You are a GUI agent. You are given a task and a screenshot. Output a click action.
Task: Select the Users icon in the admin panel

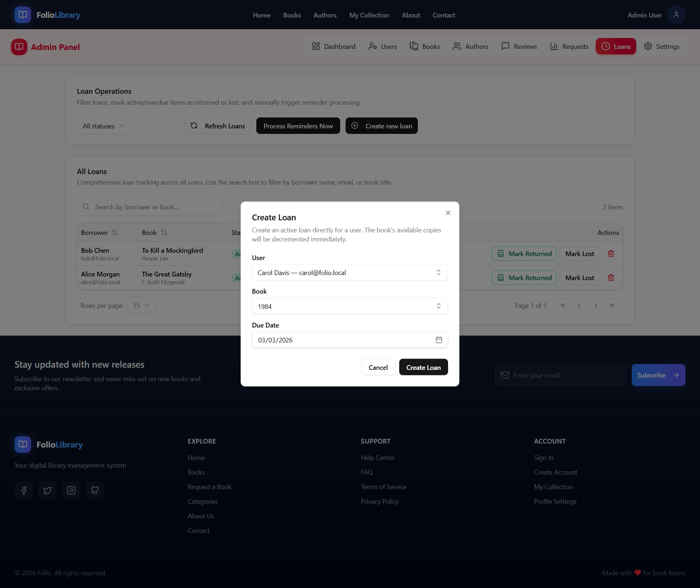point(373,46)
